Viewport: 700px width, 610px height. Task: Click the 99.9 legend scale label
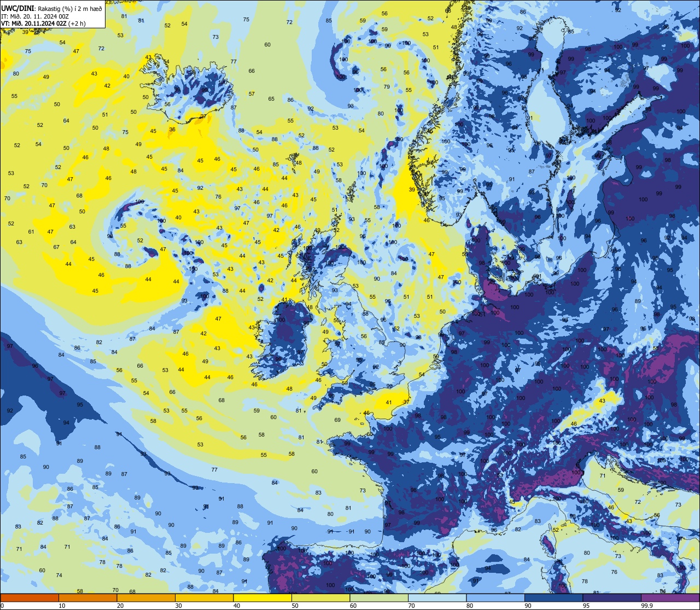[647, 606]
